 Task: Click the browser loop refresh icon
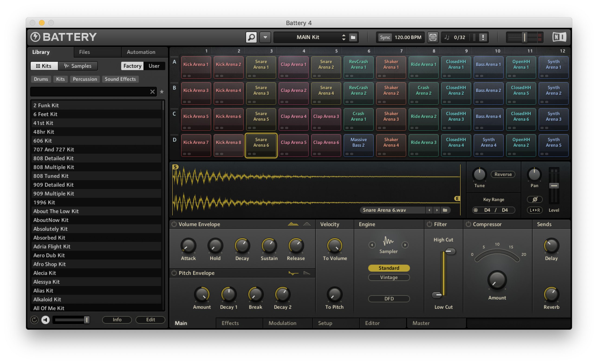click(x=34, y=320)
